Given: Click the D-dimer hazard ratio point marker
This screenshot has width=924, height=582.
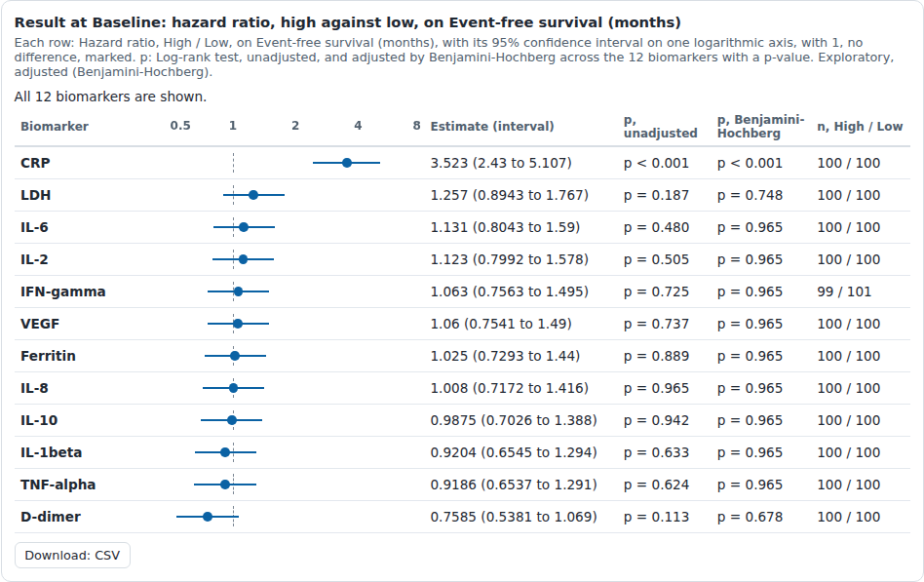Looking at the screenshot, I should [208, 517].
